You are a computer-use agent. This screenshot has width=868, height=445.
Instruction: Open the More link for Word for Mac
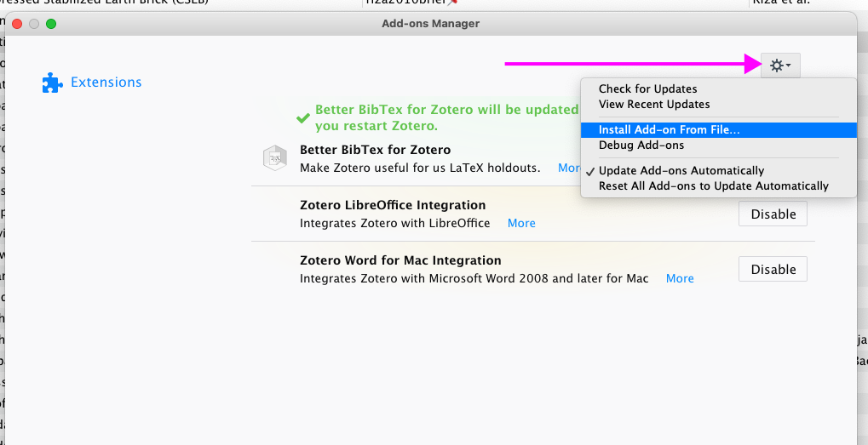[680, 278]
